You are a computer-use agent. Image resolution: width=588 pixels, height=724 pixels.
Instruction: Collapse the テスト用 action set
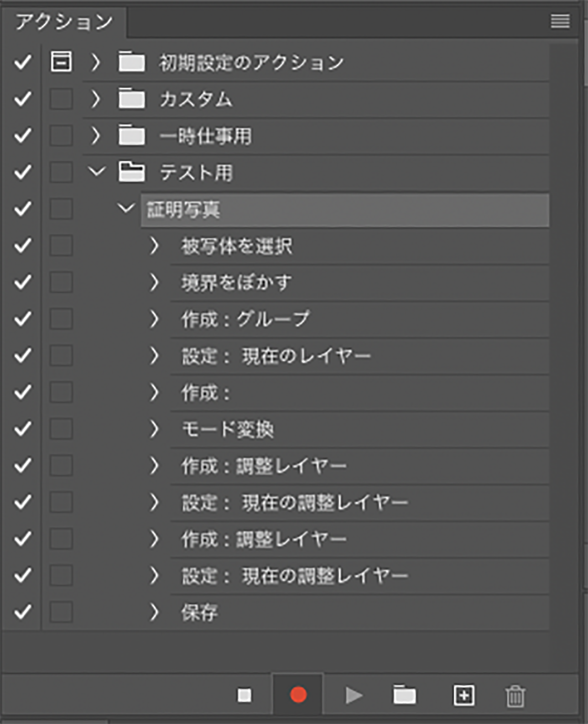[x=96, y=172]
